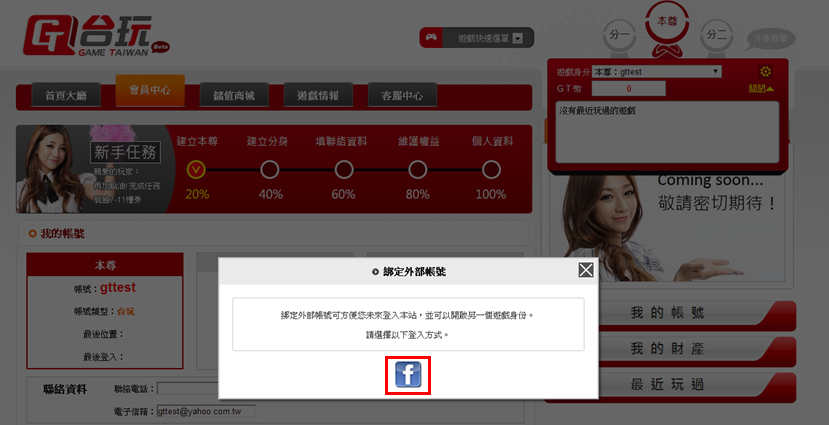Click the 我的帳號 section heading
This screenshot has height=425, width=829.
(62, 234)
